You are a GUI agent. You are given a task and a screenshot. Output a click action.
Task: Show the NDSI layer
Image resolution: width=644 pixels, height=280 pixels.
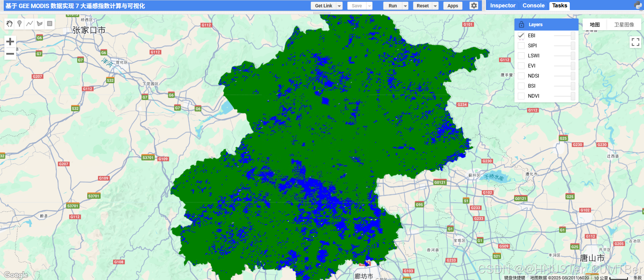click(x=521, y=76)
